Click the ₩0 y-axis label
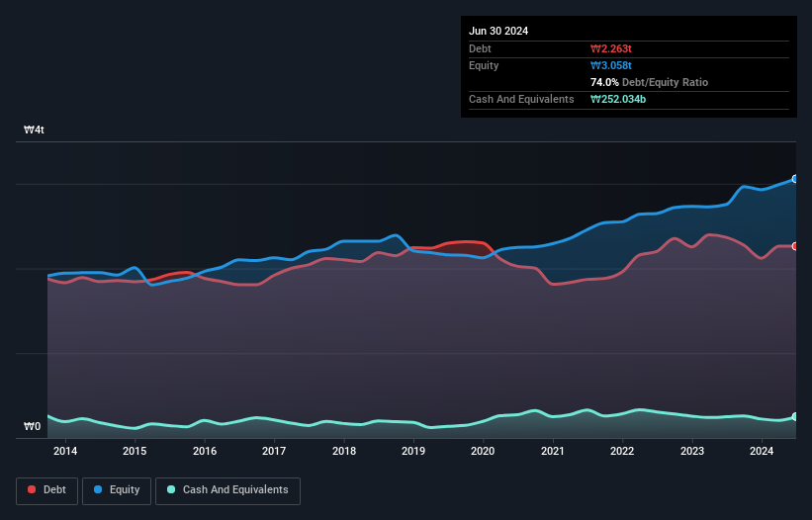Viewport: 812px width, 520px height. tap(32, 426)
